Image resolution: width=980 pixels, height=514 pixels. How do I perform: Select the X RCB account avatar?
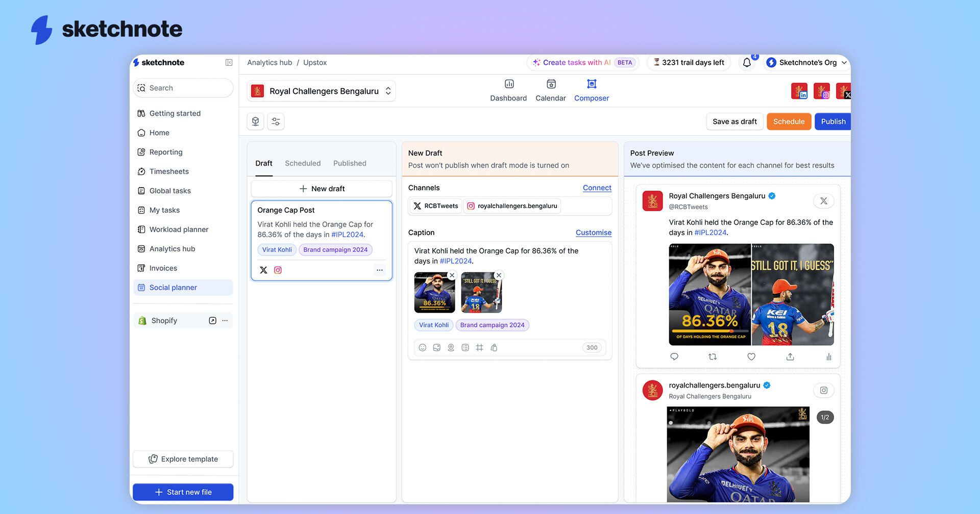coord(843,91)
